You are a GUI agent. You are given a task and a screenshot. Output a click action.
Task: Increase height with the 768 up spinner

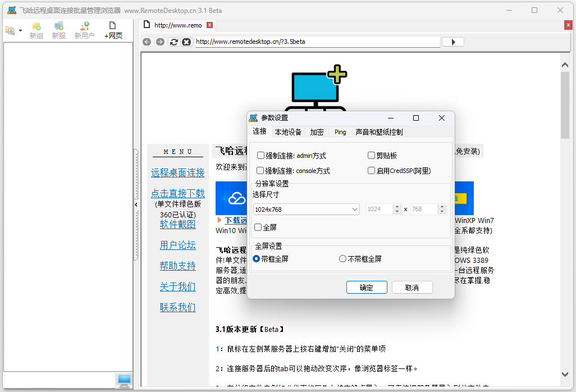point(442,207)
